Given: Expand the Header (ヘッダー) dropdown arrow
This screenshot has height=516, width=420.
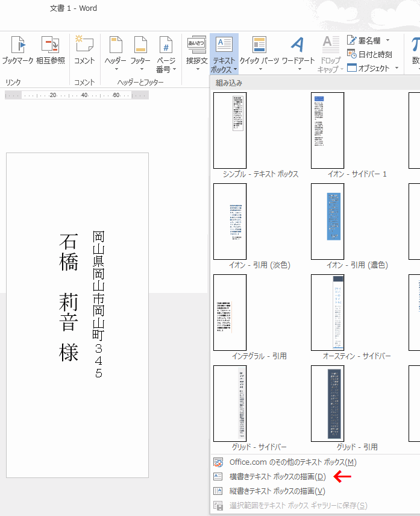Looking at the screenshot, I should tap(116, 69).
